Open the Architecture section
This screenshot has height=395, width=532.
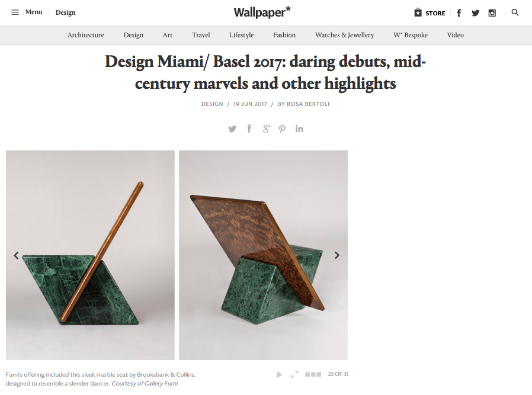click(86, 35)
